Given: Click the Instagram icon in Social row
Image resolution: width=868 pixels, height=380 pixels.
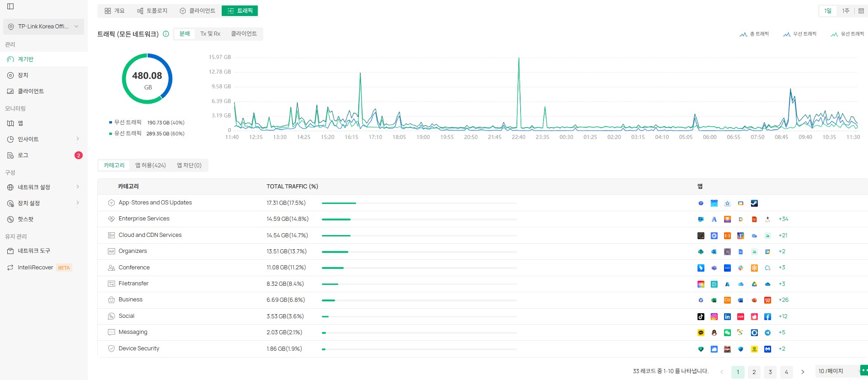Looking at the screenshot, I should (714, 316).
